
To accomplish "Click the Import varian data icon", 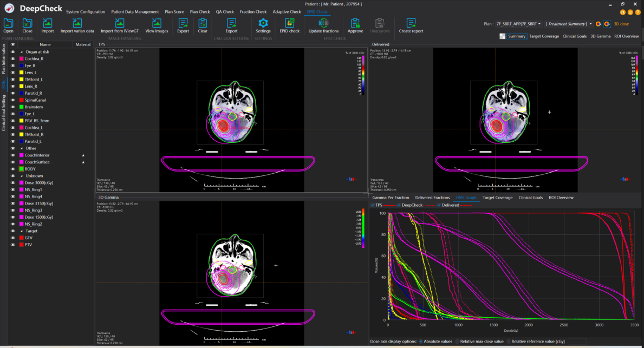I will (77, 23).
